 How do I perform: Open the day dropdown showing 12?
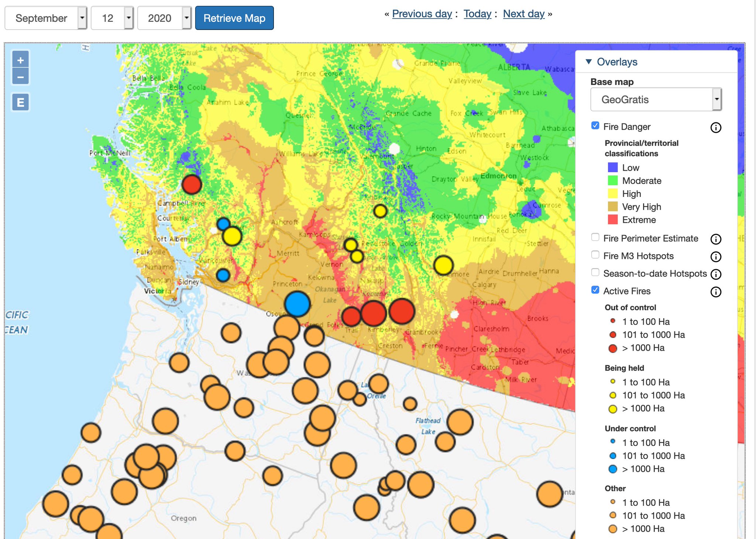point(112,18)
